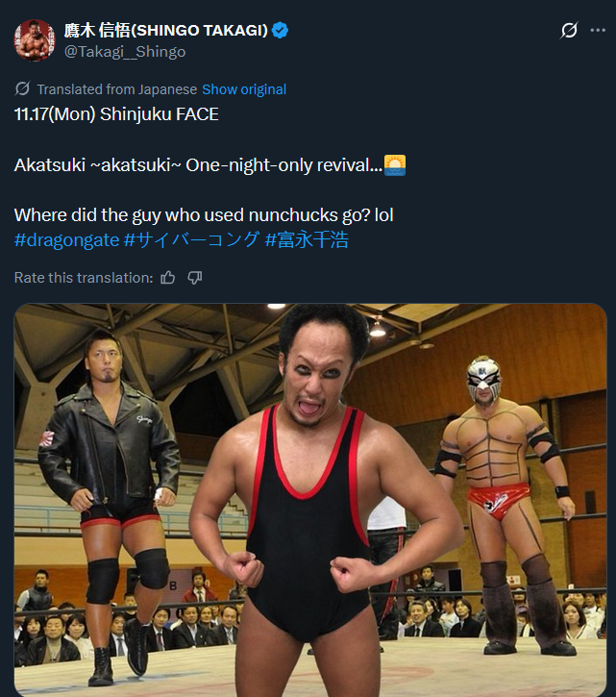
Task: Click the Rate this translation label
Action: click(x=84, y=278)
